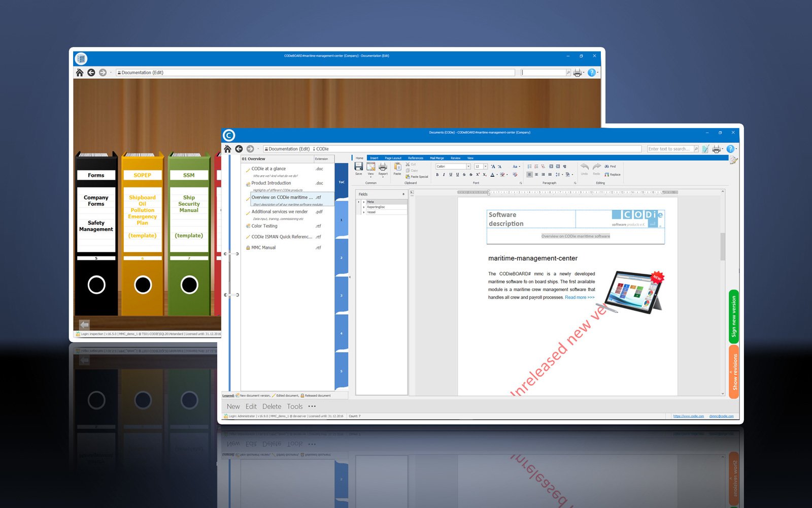
Task: Click Paste Special in the Clipboard group
Action: point(417,177)
